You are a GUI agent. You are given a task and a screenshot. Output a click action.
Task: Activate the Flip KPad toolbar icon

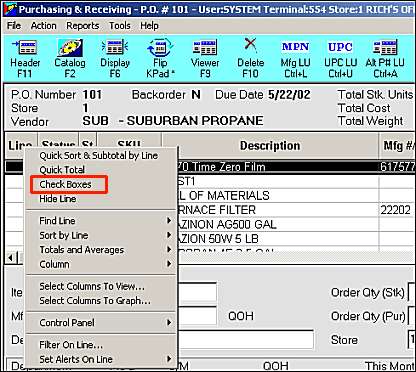coord(160,58)
